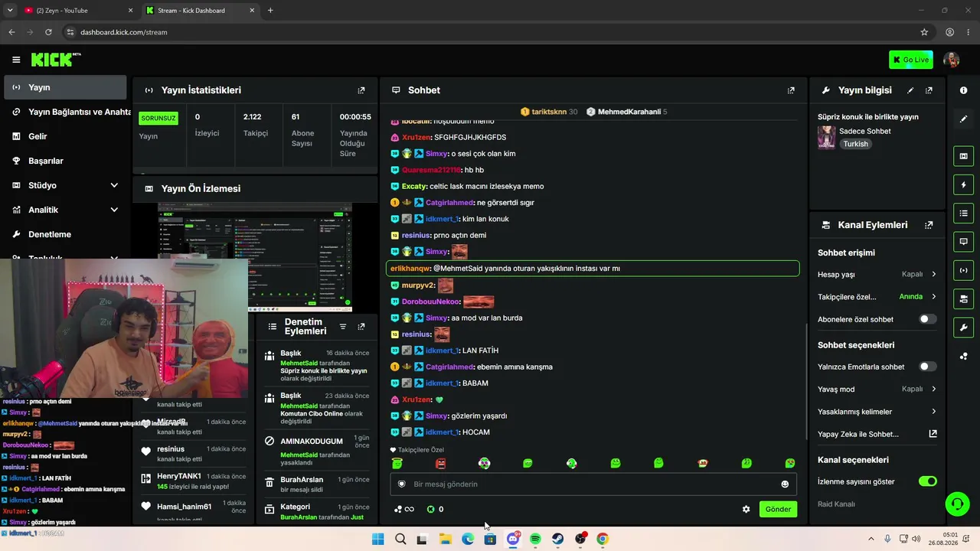
Task: Pop out the Yayın İstatistikleri panel
Action: point(361,90)
